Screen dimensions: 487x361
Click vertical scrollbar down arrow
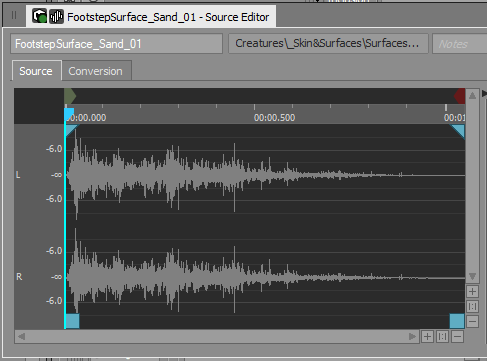tap(472, 276)
